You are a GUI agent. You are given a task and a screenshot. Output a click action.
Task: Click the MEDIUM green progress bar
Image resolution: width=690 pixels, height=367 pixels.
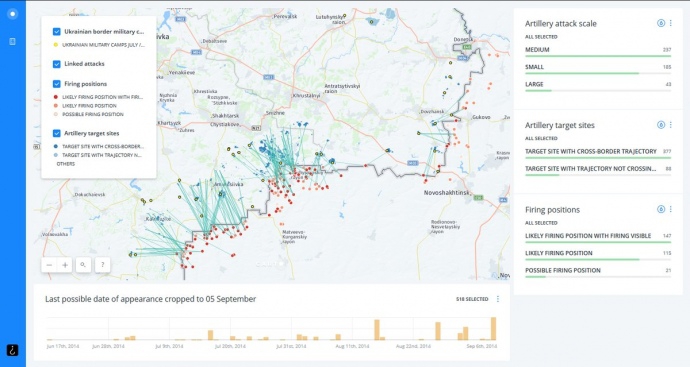pos(598,56)
